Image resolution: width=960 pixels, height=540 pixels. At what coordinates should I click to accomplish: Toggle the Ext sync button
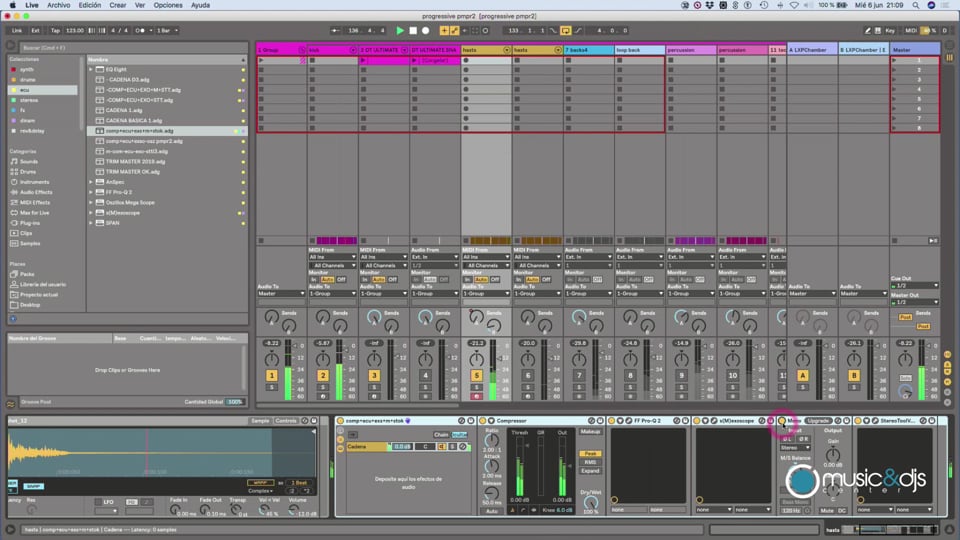point(36,30)
